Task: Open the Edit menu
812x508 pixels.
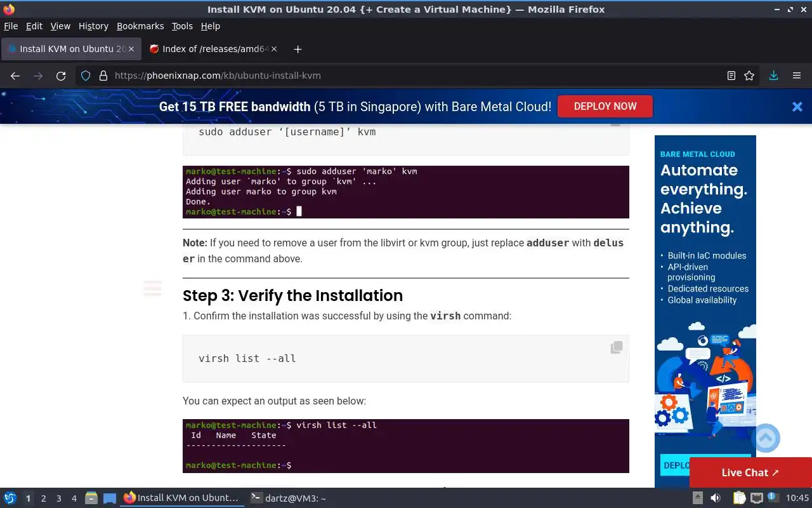Action: pyautogui.click(x=34, y=26)
